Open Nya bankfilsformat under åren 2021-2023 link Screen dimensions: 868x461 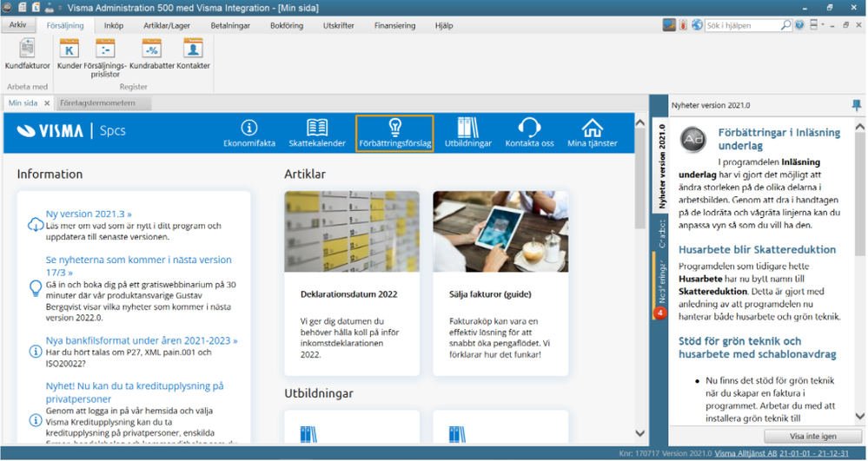pos(142,340)
